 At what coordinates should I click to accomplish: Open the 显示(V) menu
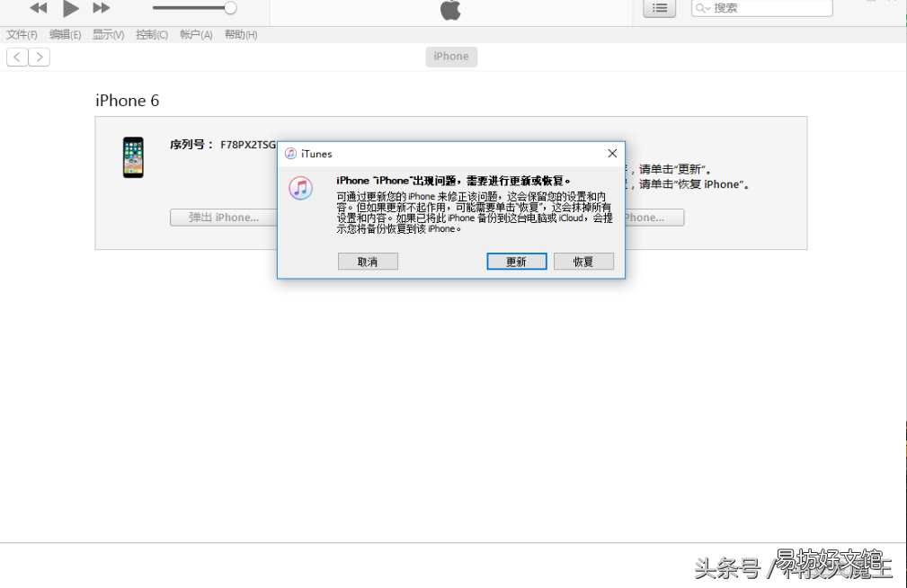(x=108, y=35)
